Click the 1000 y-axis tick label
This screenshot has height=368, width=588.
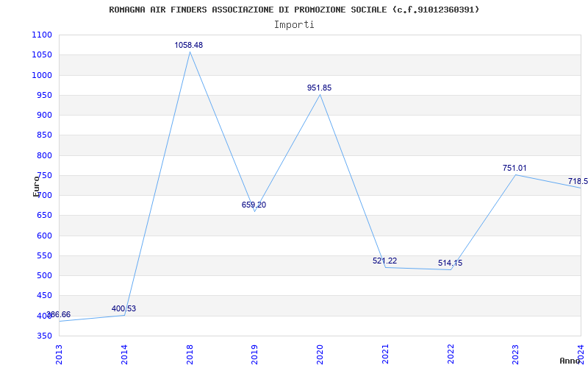coord(42,75)
